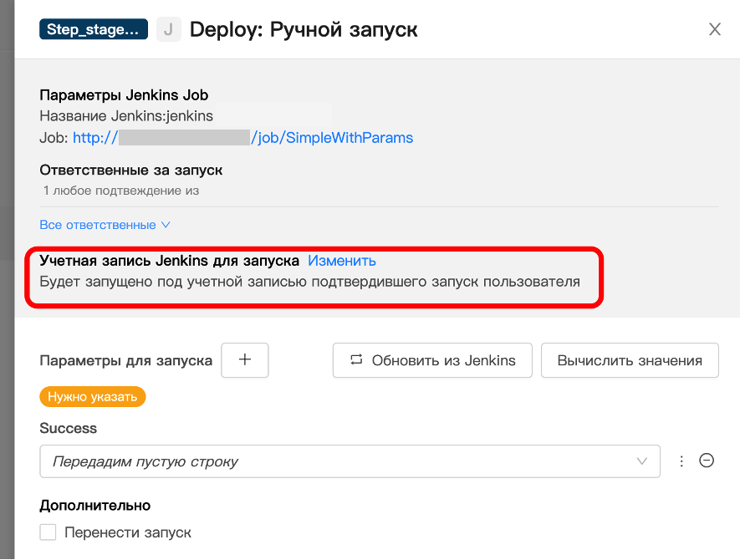Remove the Success parameter with minus icon
Viewport: 740px width, 560px height.
tap(707, 461)
